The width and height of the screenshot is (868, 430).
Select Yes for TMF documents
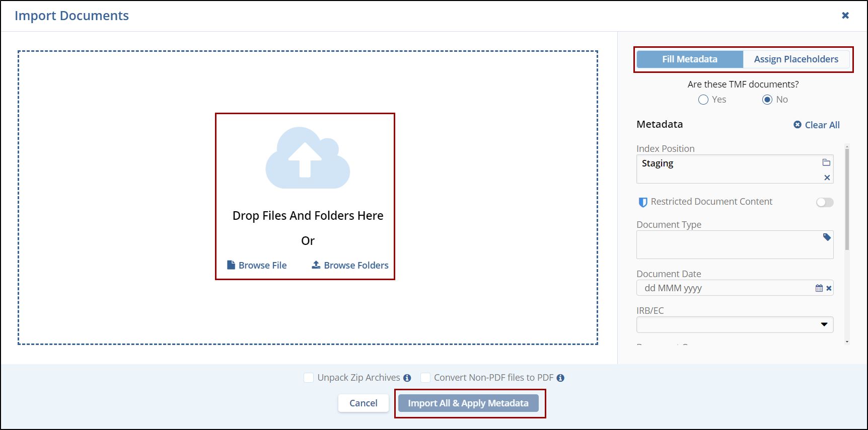(703, 100)
